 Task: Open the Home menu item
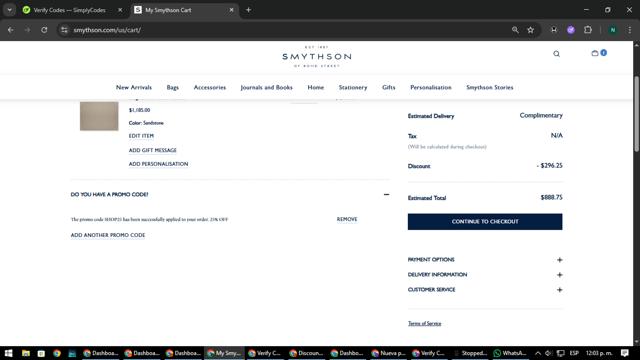(x=316, y=87)
